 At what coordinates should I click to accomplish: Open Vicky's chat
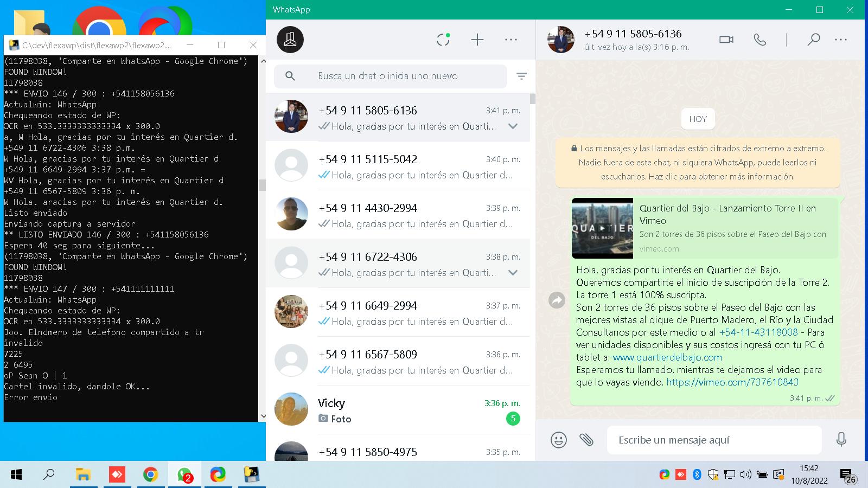(398, 410)
